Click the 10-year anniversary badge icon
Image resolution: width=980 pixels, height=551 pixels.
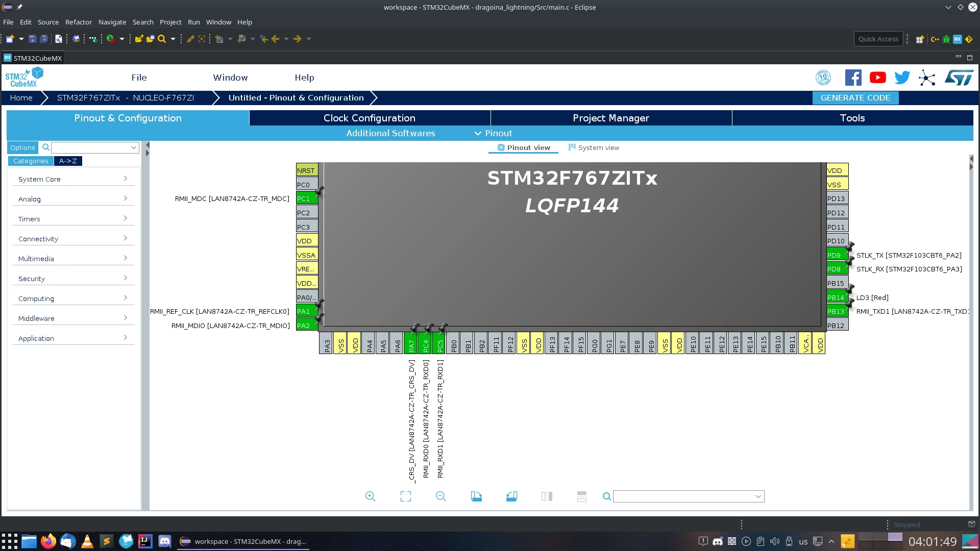823,78
